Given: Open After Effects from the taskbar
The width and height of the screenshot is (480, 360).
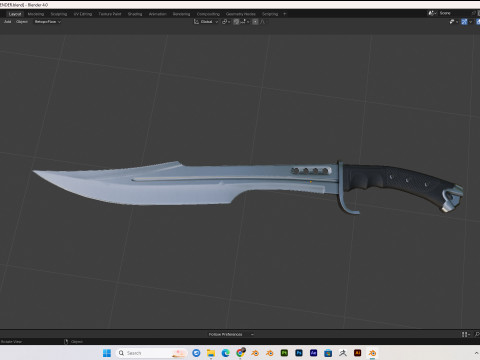Looking at the screenshot, I should (x=314, y=353).
